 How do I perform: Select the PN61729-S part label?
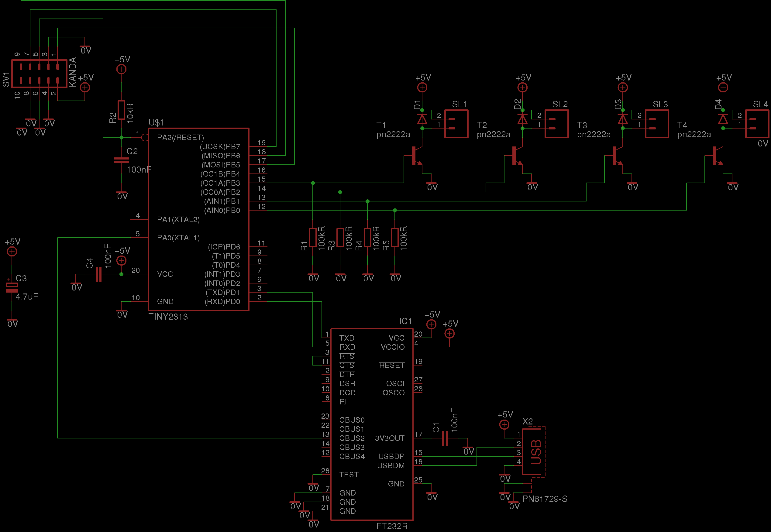point(545,499)
